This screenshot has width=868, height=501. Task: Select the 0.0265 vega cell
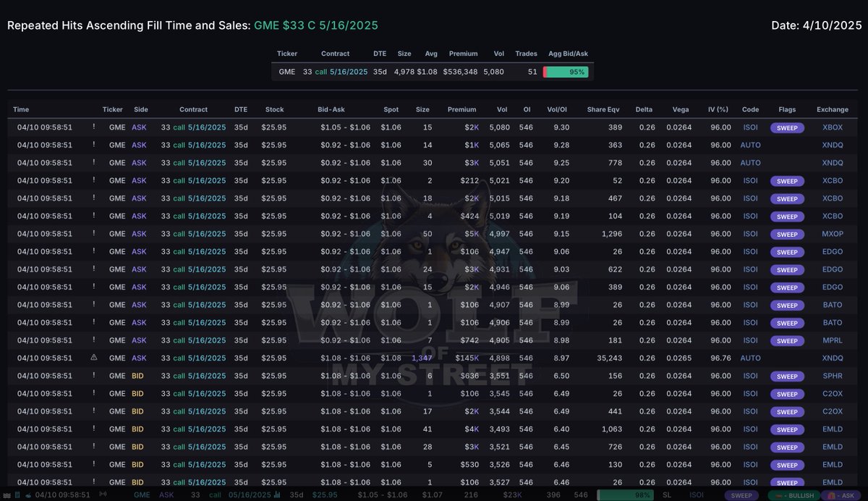click(678, 358)
